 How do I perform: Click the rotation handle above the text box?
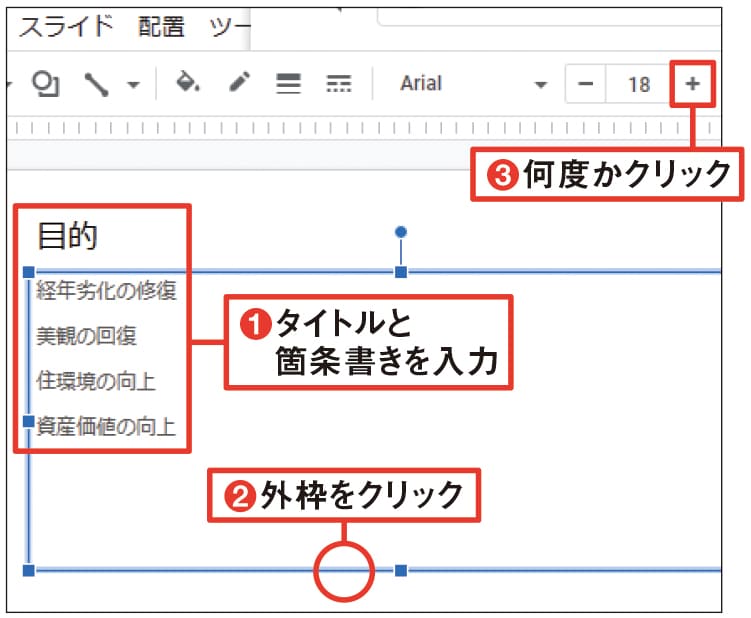pyautogui.click(x=401, y=232)
